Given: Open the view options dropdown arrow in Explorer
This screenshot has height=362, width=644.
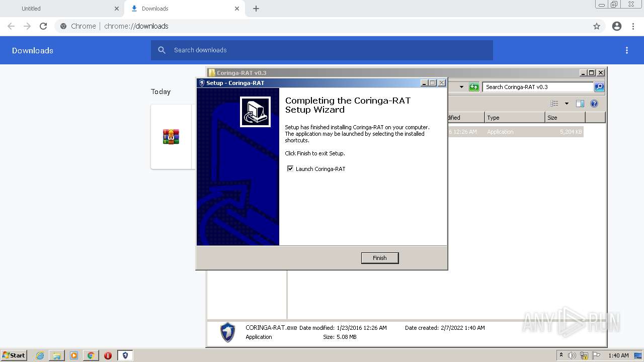Looking at the screenshot, I should pyautogui.click(x=567, y=104).
